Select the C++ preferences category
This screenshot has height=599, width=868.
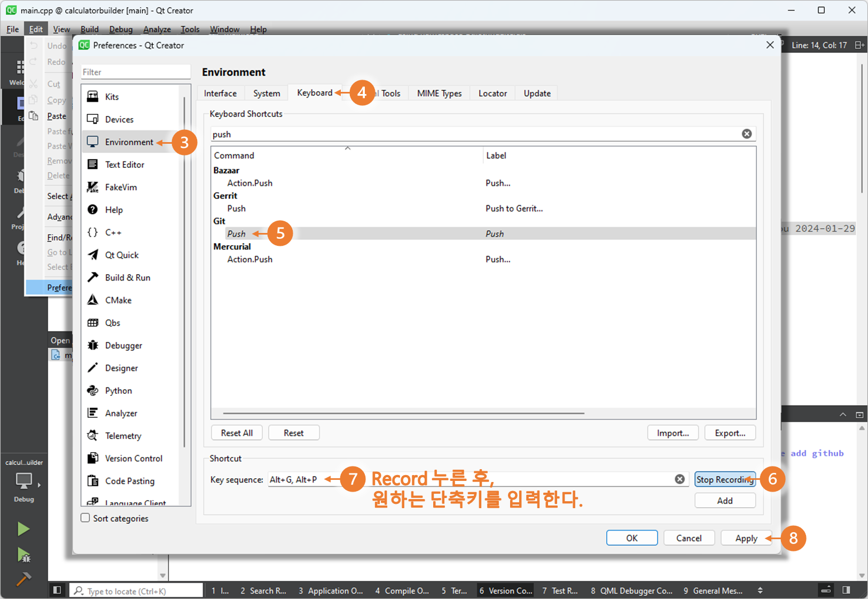click(x=132, y=232)
